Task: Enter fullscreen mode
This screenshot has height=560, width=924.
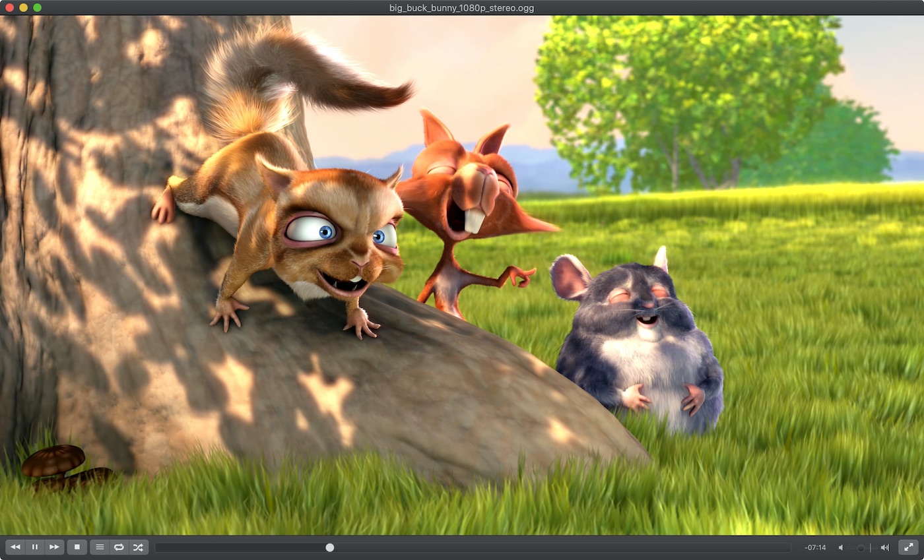Action: 909,547
